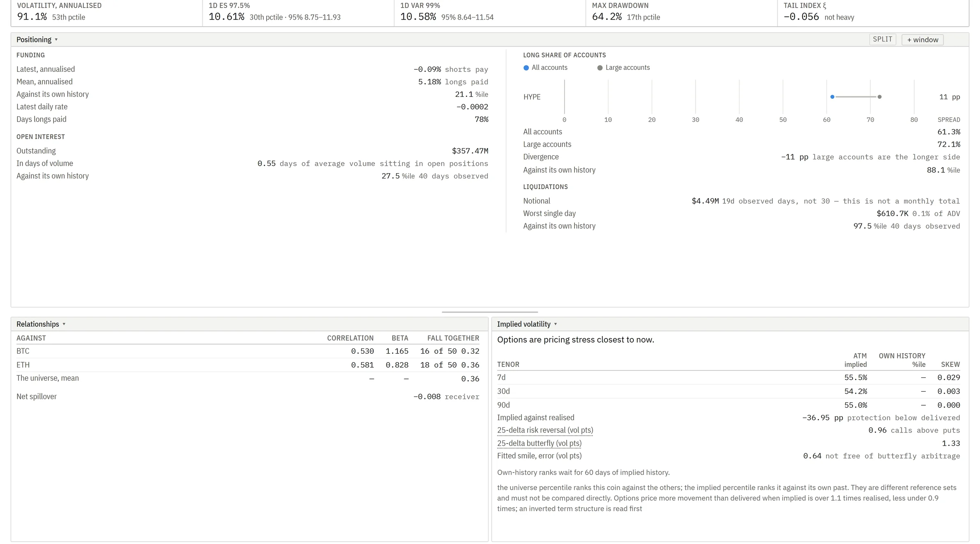Click HYPE spread value 11 pp
The width and height of the screenshot is (980, 544).
click(949, 97)
